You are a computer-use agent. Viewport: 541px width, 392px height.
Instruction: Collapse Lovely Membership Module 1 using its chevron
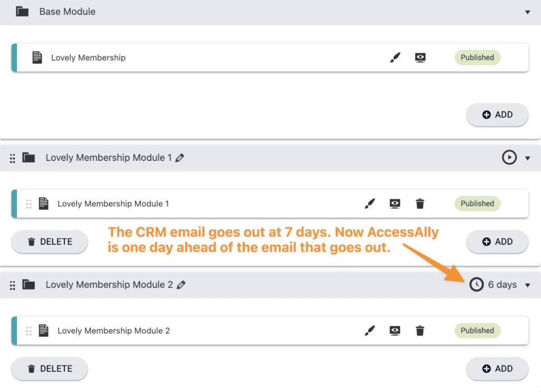[x=527, y=157]
